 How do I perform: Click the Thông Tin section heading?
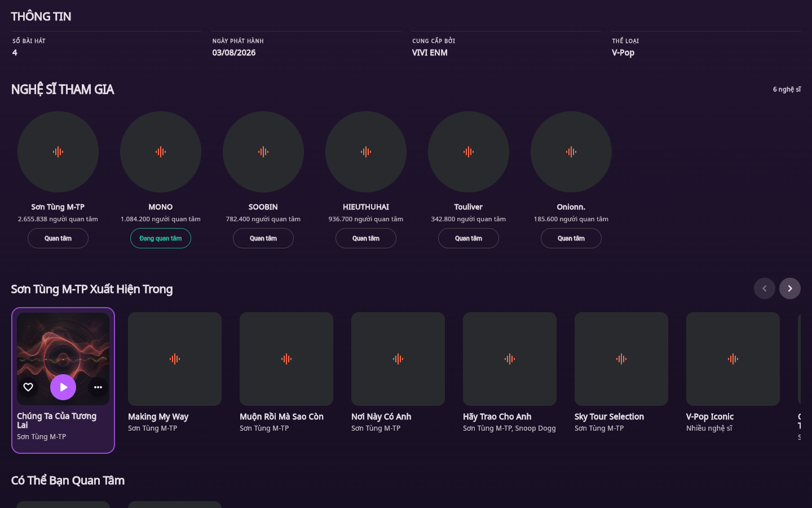click(x=41, y=16)
